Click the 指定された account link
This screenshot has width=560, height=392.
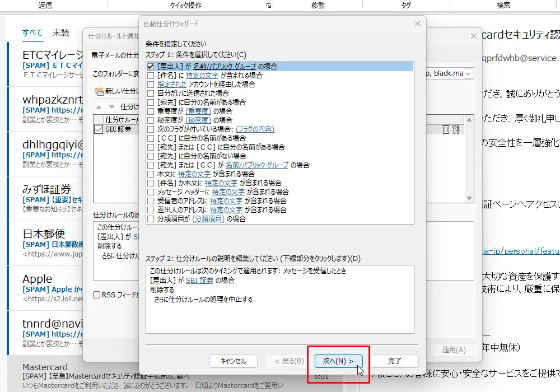tap(172, 84)
